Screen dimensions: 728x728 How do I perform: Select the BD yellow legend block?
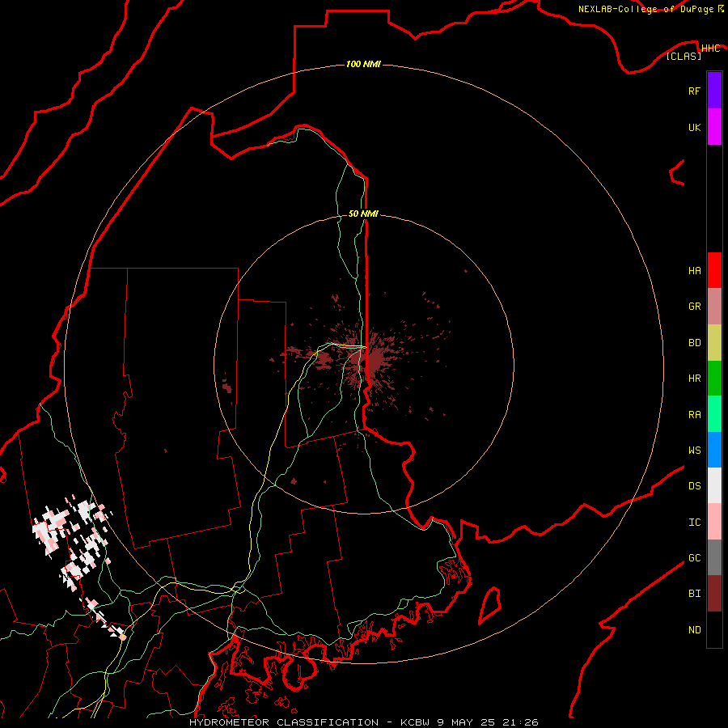(714, 343)
